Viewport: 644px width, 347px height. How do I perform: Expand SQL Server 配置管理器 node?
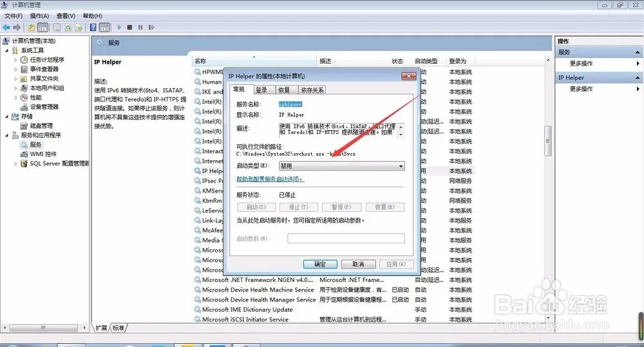15,164
